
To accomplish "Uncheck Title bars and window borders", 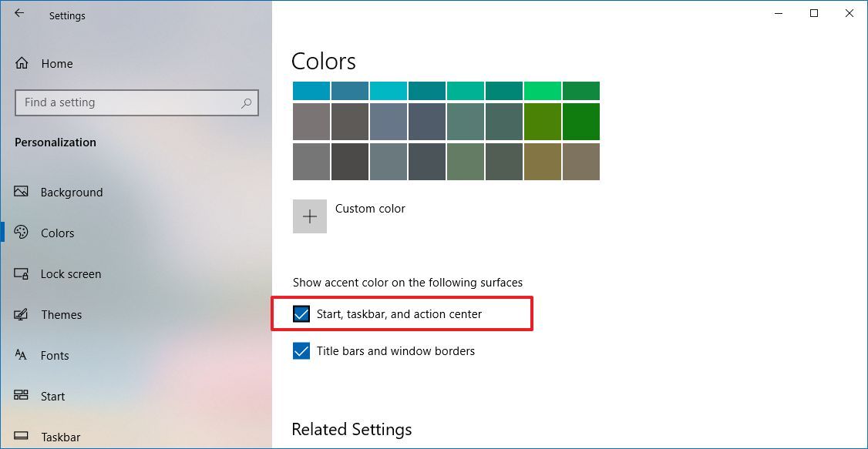I will (301, 350).
